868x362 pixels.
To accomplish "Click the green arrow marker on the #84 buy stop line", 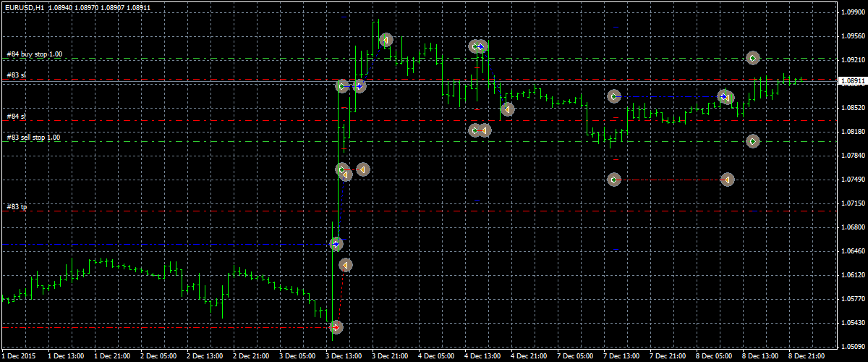I will [753, 58].
